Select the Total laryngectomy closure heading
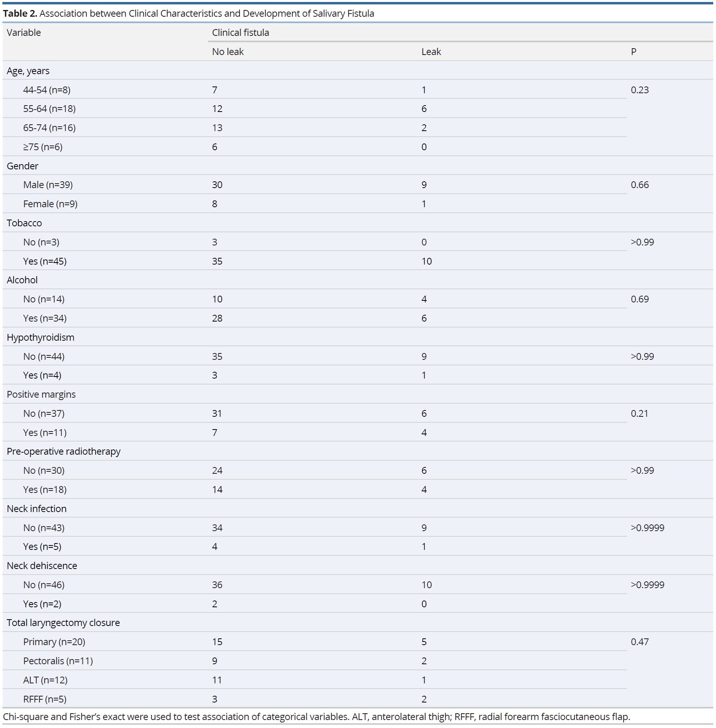This screenshot has height=728, width=716. 63,622
